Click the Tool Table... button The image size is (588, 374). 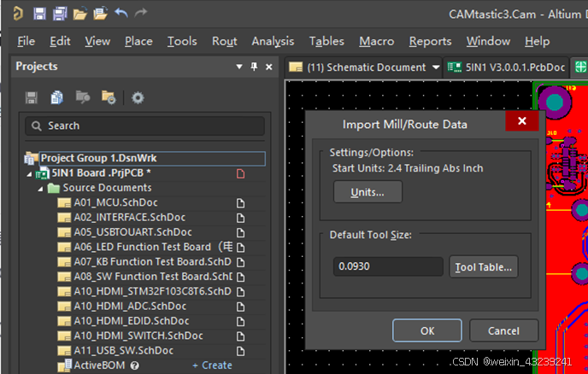[484, 266]
